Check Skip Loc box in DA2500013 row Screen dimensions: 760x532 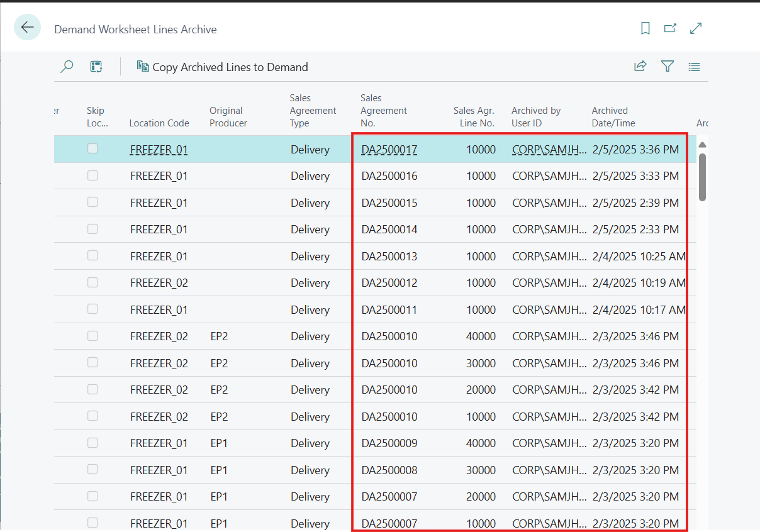tap(92, 256)
